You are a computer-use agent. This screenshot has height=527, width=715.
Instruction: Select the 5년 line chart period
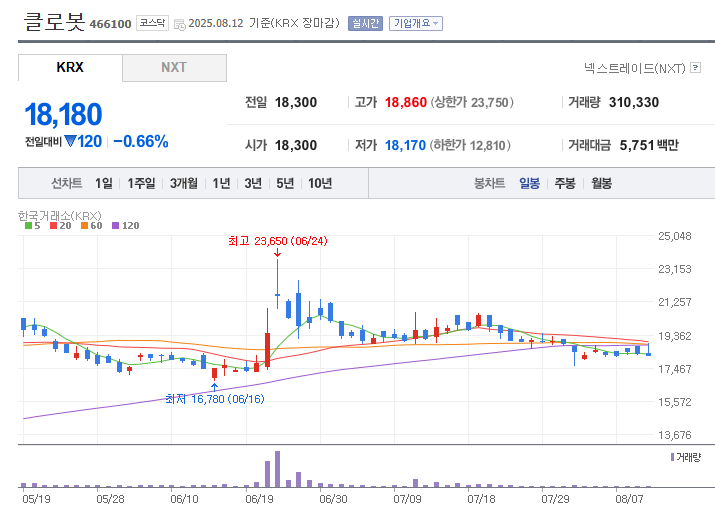(285, 183)
